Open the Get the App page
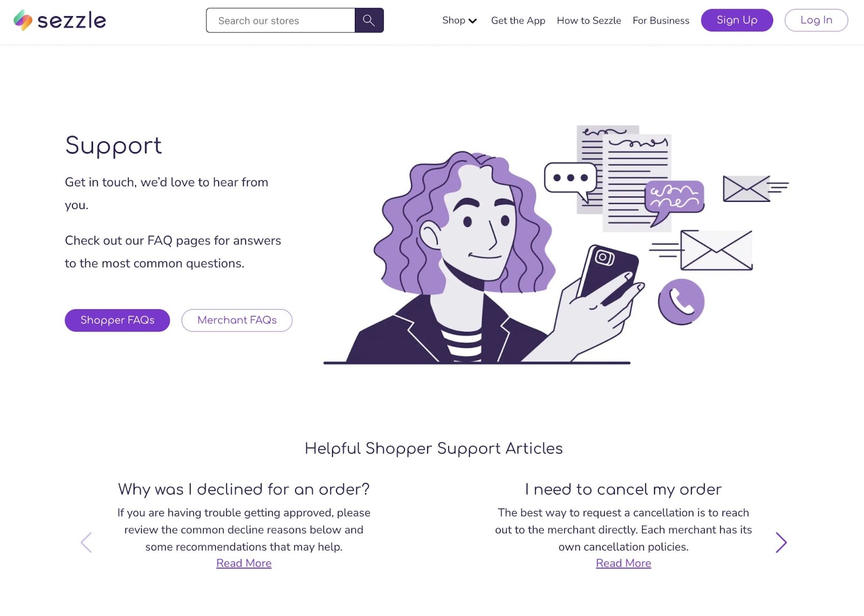864x616 pixels. (x=518, y=21)
